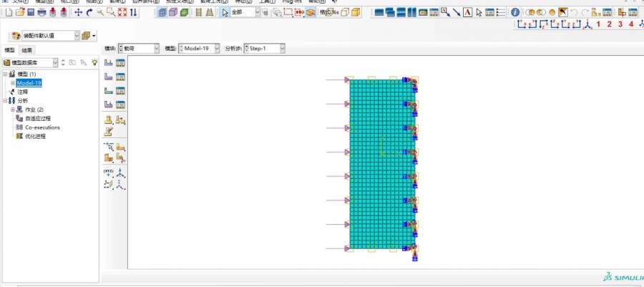Expand the Model-19 tree node
Screen dimensions: 644x287
pos(12,83)
